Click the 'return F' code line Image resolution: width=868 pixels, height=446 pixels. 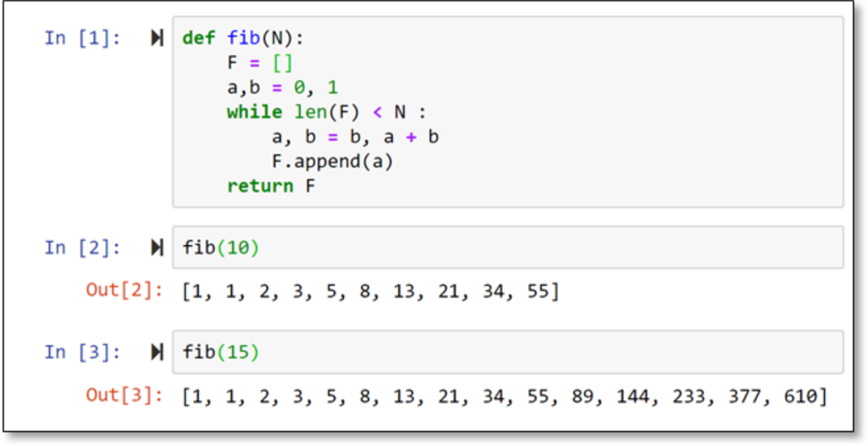(271, 186)
